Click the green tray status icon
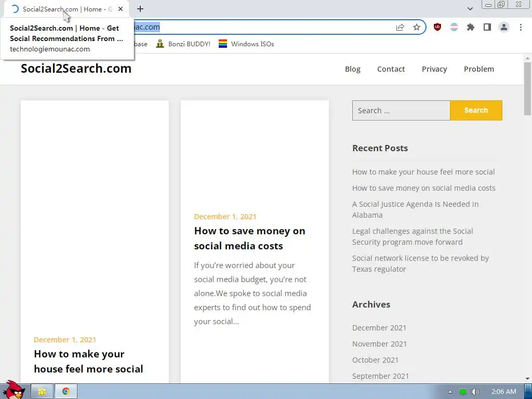 [x=463, y=392]
